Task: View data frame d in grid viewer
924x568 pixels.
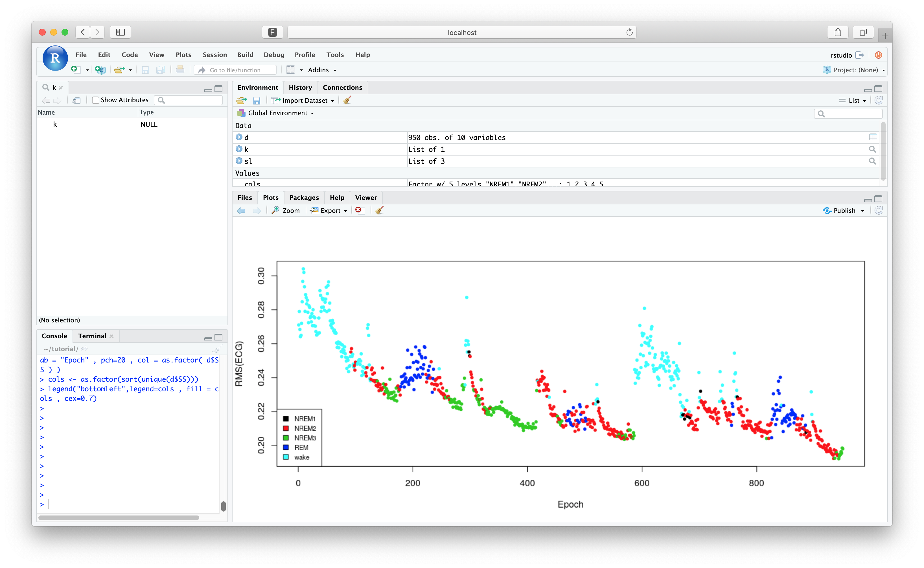Action: pos(873,137)
